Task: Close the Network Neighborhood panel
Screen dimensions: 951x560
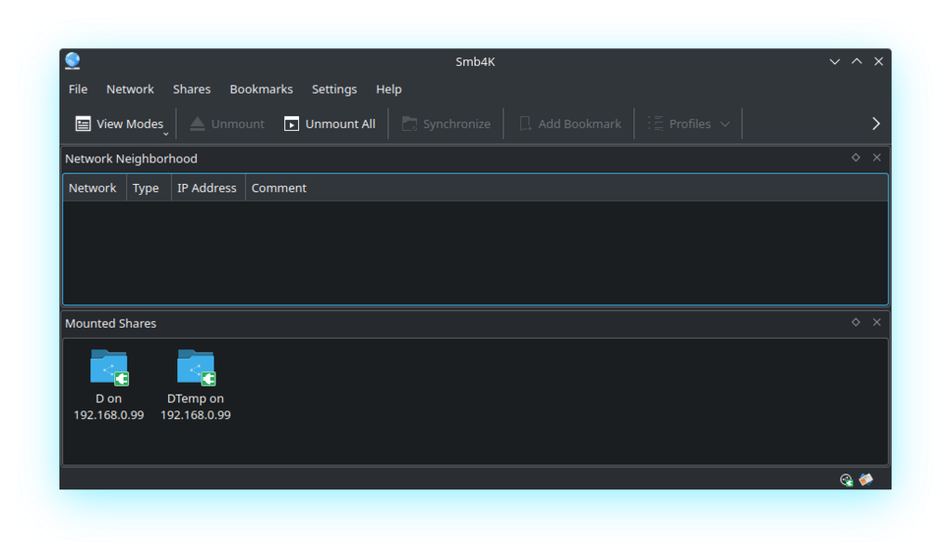Action: tap(877, 158)
